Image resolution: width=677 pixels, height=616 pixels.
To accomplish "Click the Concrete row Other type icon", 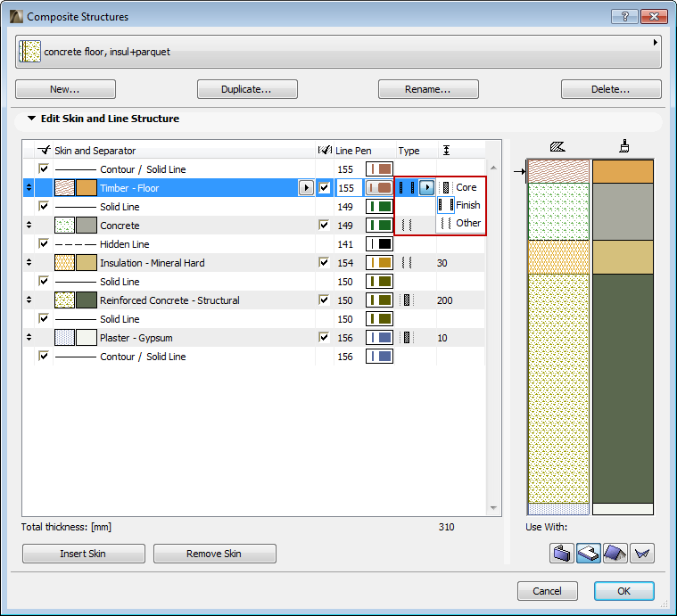I will (x=407, y=226).
